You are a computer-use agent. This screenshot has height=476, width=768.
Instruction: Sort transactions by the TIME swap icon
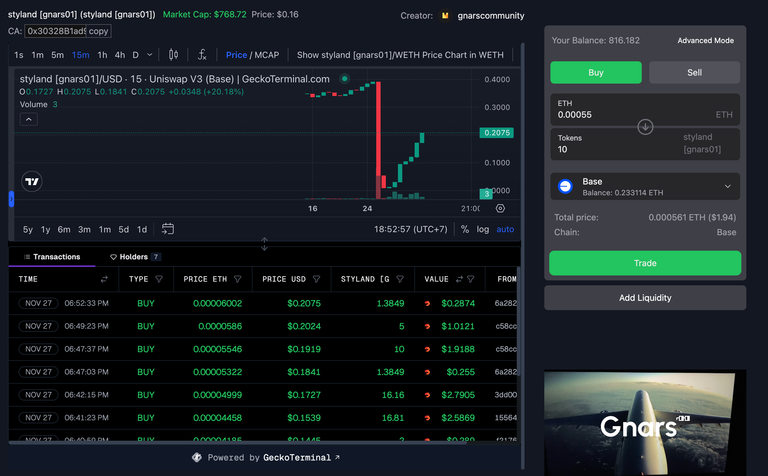click(104, 279)
